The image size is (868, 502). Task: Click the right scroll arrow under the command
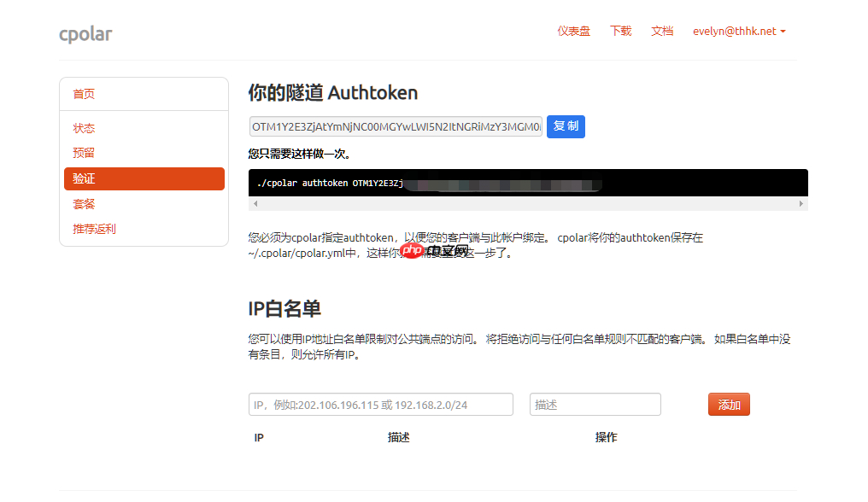(801, 203)
